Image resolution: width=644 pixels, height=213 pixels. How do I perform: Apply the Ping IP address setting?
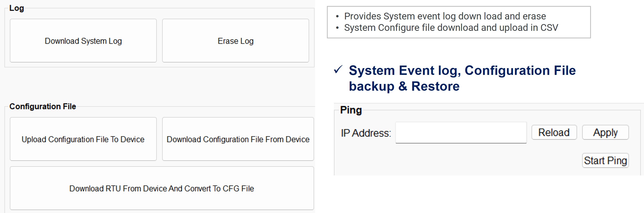pos(605,132)
